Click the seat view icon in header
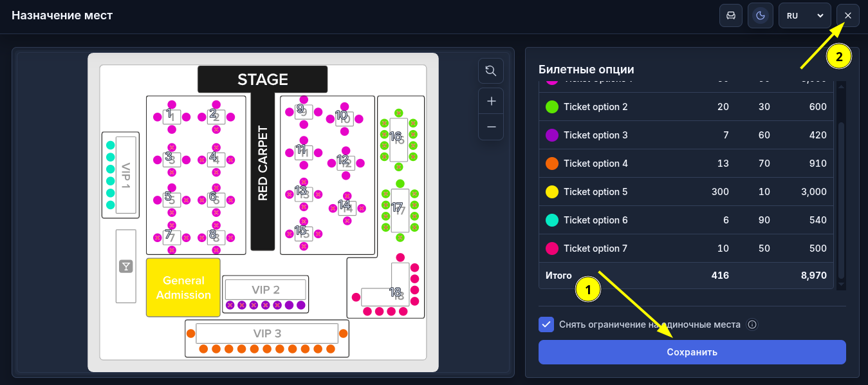Image resolution: width=868 pixels, height=385 pixels. pos(731,15)
